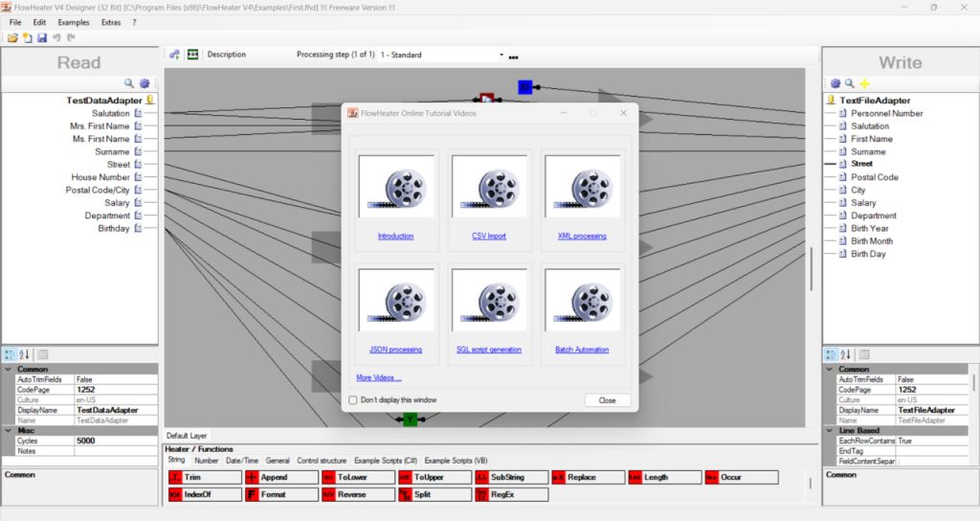980x521 pixels.
Task: Open the CSV Import video link
Action: coord(489,236)
